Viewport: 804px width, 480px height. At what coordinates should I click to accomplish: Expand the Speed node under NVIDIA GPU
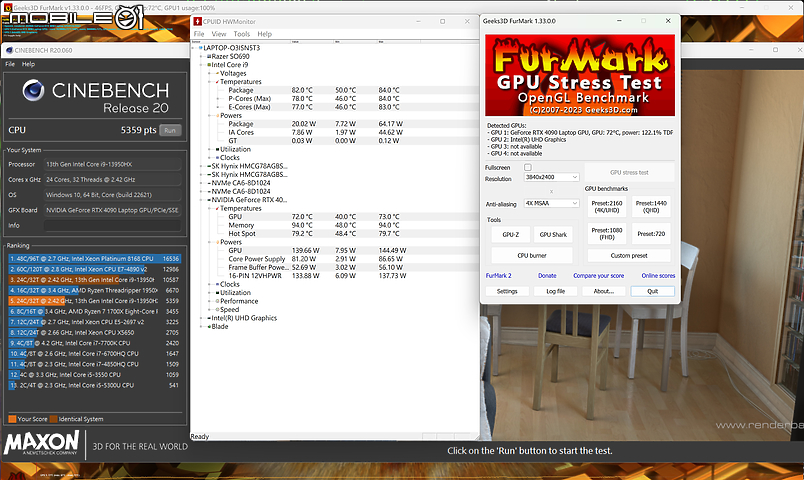(210, 310)
